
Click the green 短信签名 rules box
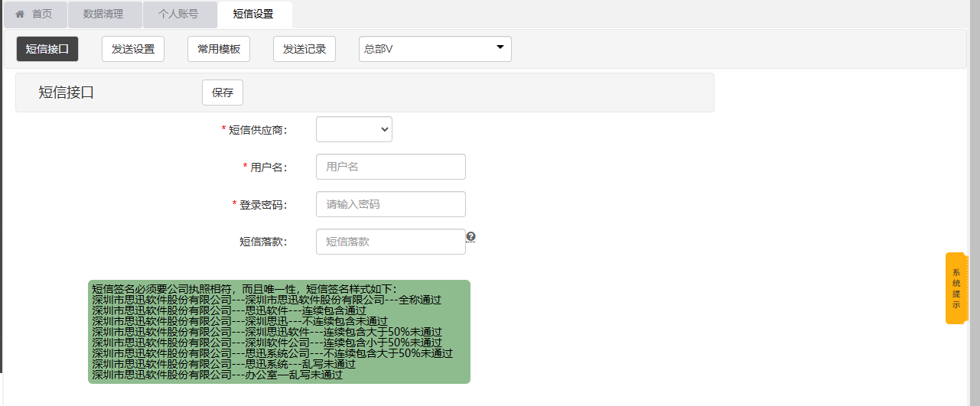click(278, 332)
